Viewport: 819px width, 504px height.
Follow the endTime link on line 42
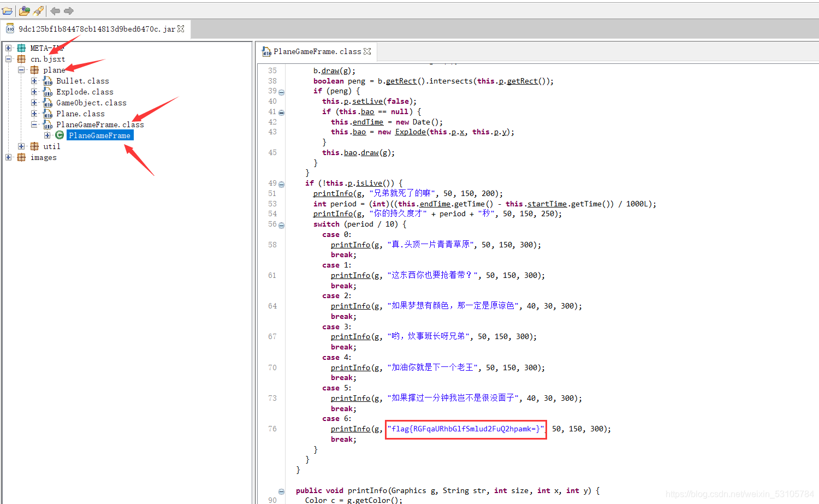(x=368, y=122)
